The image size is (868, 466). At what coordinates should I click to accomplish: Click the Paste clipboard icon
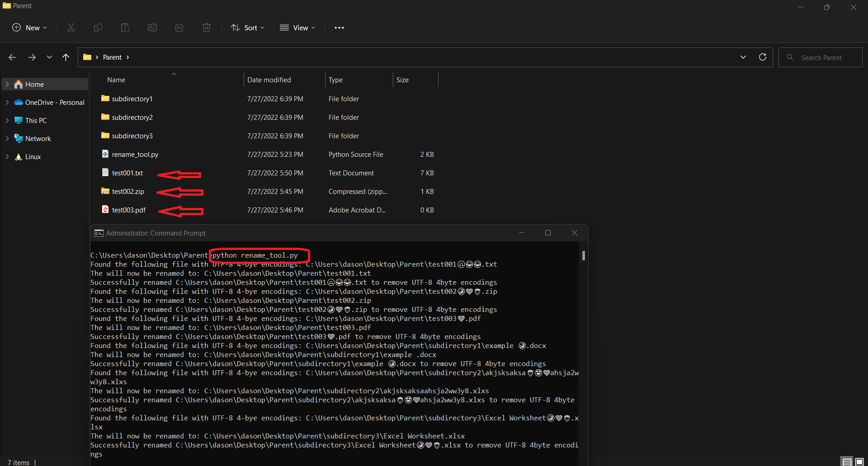click(125, 28)
